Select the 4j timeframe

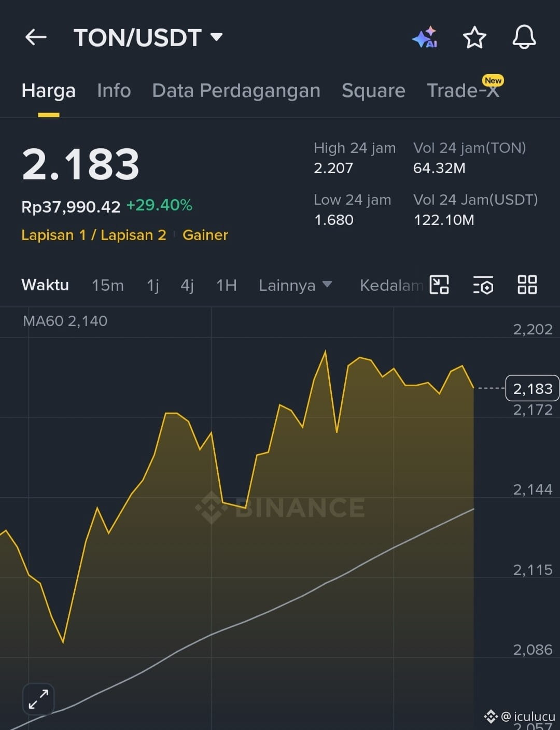pos(187,285)
